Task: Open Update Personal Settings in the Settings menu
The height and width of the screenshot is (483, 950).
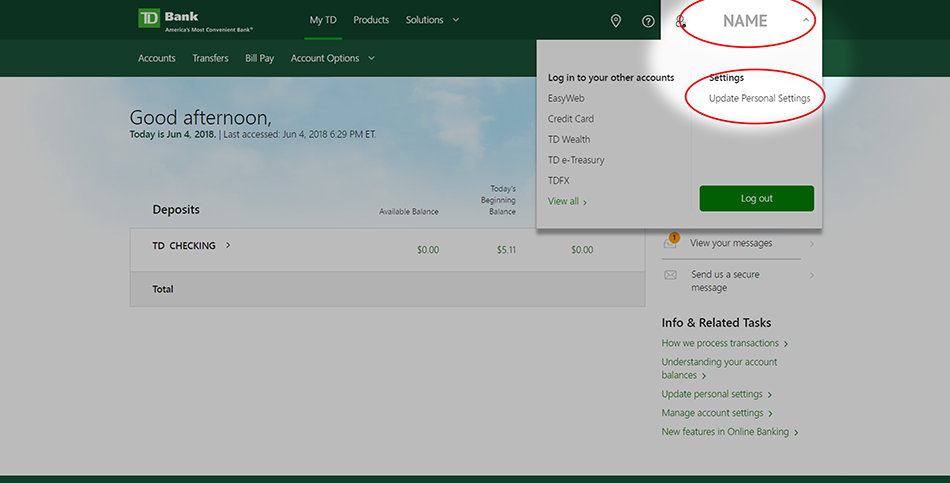Action: 759,98
